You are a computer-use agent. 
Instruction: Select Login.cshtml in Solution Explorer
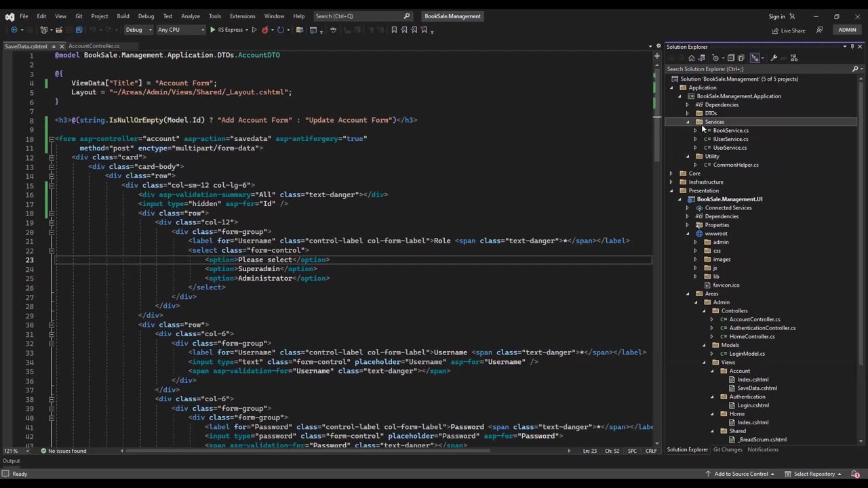click(753, 405)
